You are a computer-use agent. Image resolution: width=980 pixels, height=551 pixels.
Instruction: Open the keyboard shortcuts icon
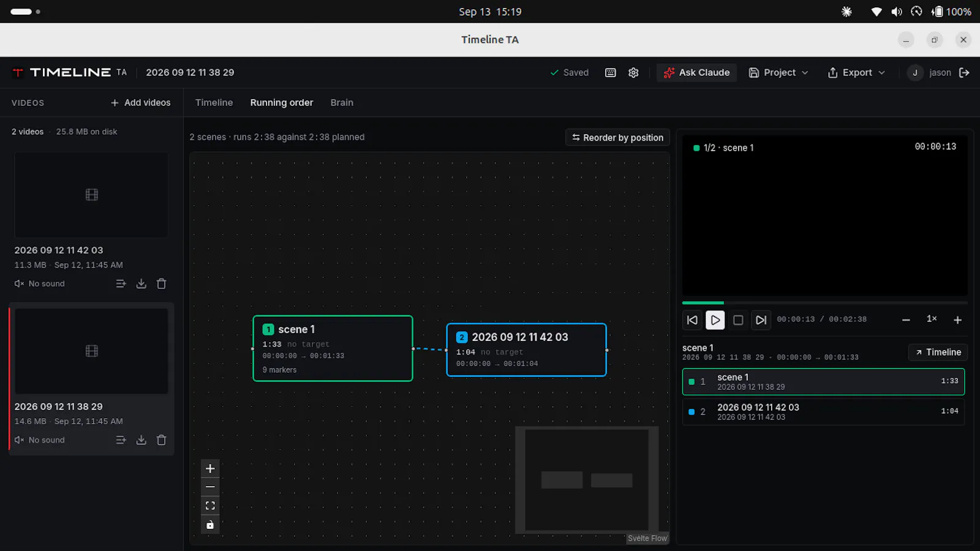(611, 72)
